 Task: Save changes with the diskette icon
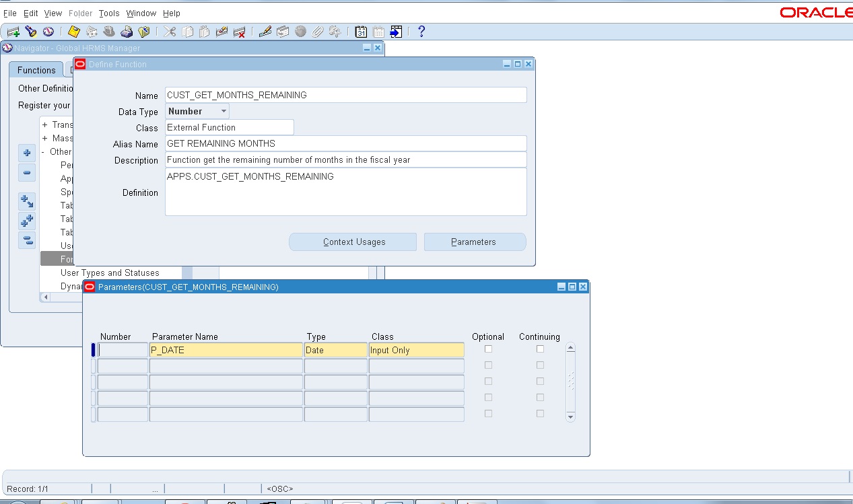(x=74, y=32)
